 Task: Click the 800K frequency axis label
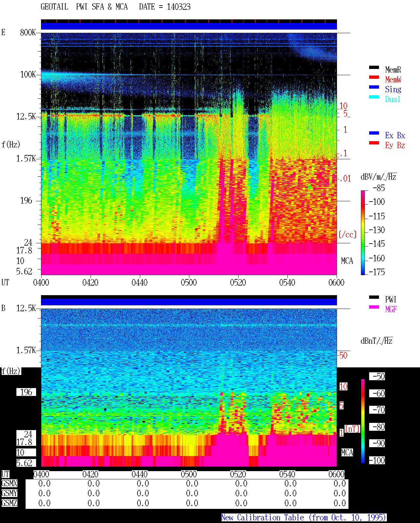tap(28, 33)
